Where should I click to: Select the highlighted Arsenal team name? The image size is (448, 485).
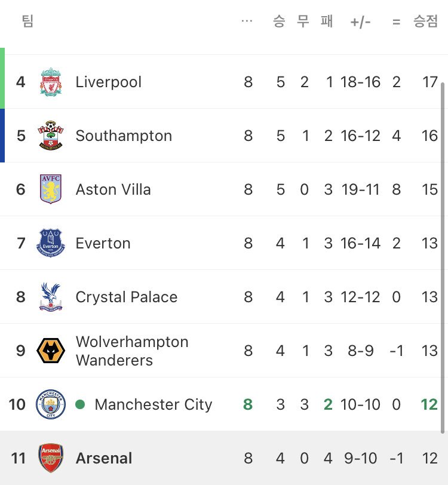pos(104,458)
